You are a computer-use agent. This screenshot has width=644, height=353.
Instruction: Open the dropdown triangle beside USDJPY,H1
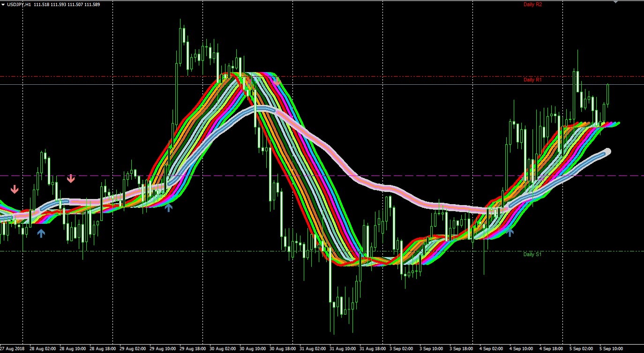click(x=3, y=4)
